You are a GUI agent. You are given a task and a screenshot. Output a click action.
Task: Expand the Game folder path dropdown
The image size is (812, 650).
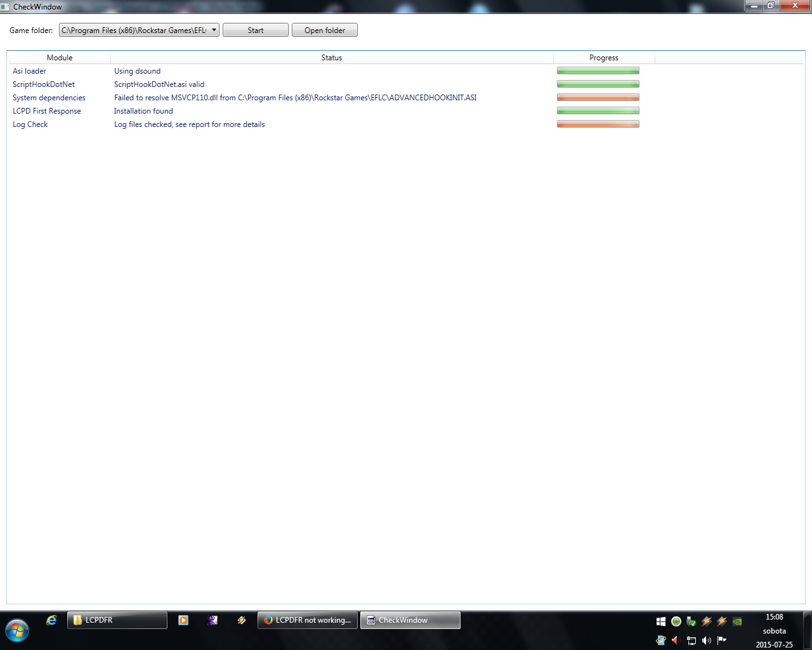(x=214, y=30)
